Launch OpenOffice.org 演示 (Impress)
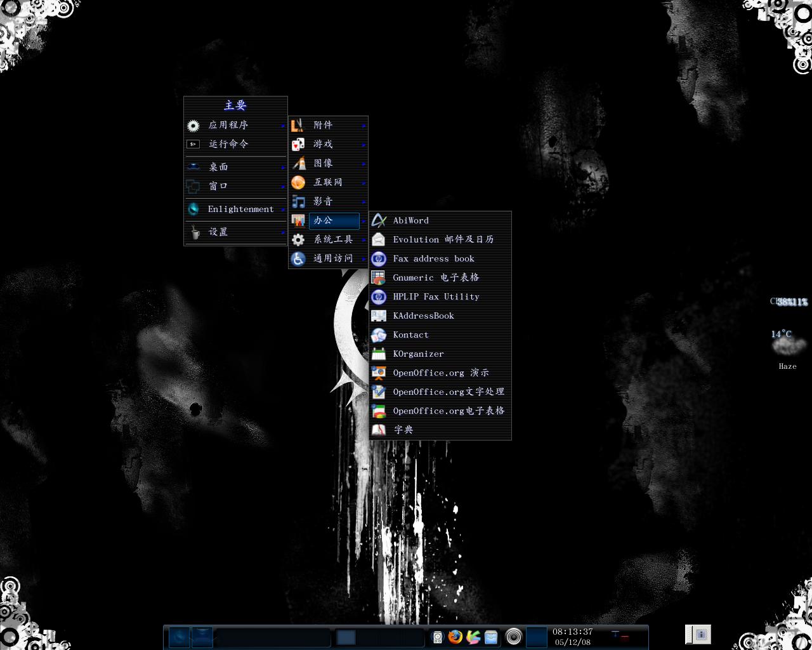This screenshot has width=812, height=650. (x=440, y=373)
